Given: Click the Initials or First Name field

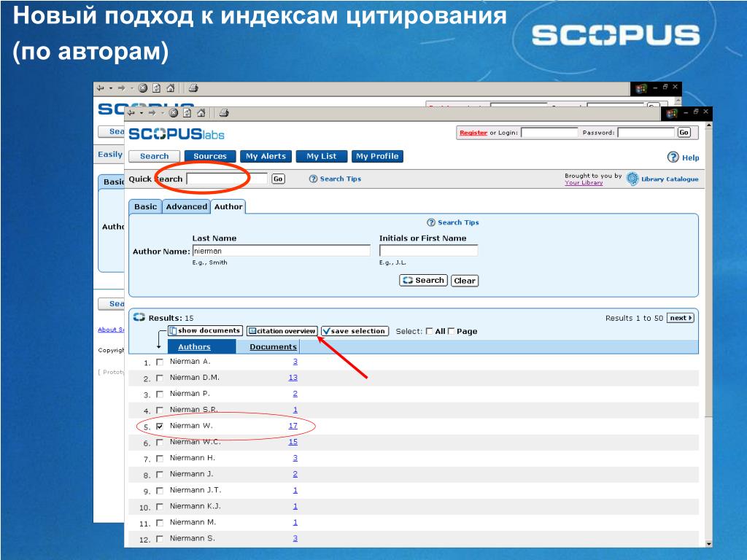Looking at the screenshot, I should pos(428,251).
